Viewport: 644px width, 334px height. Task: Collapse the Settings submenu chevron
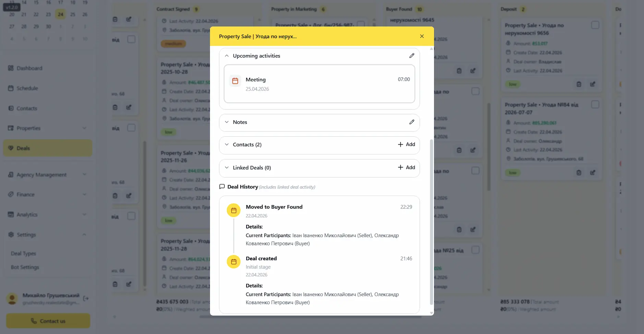[84, 235]
